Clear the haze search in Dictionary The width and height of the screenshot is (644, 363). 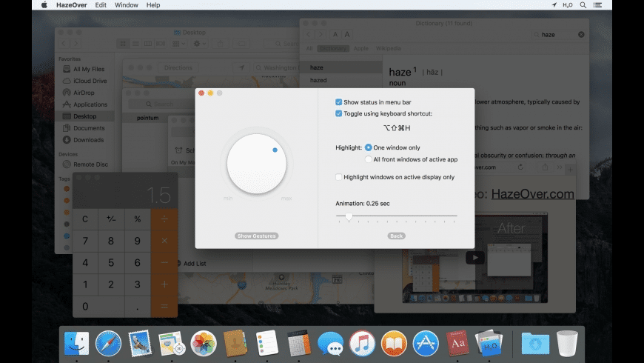coord(581,35)
